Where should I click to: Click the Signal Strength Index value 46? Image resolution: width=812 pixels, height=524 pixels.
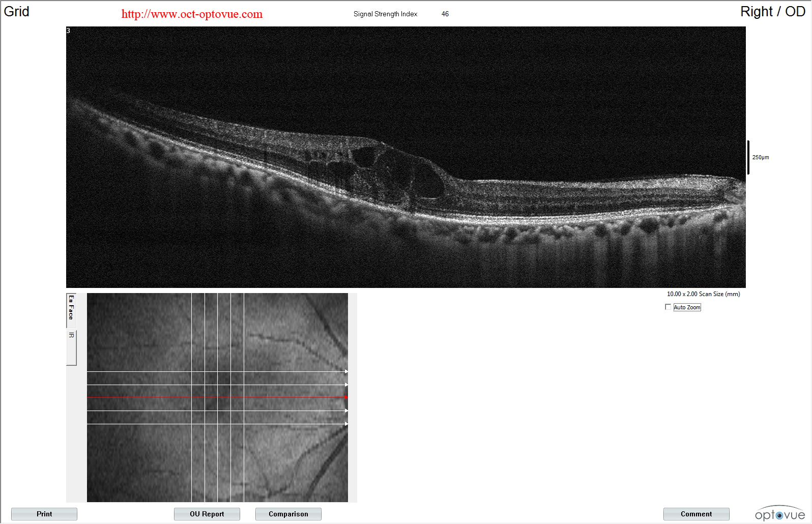coord(445,14)
